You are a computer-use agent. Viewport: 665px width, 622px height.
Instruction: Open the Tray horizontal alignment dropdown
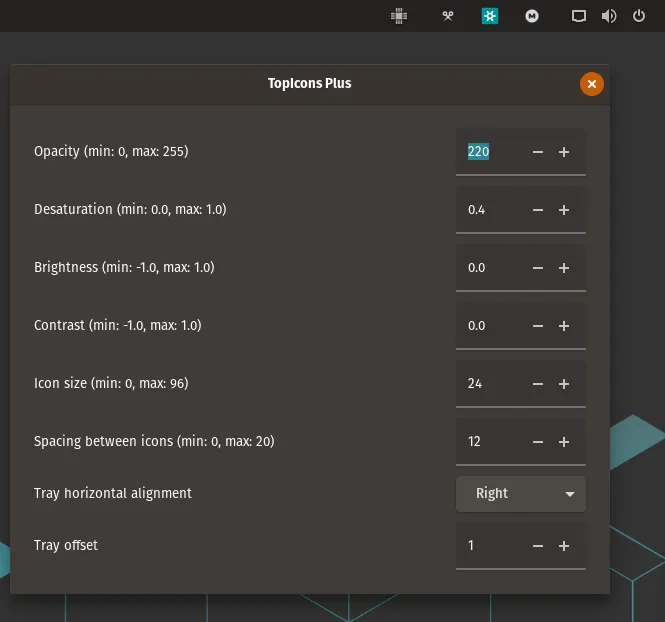521,494
